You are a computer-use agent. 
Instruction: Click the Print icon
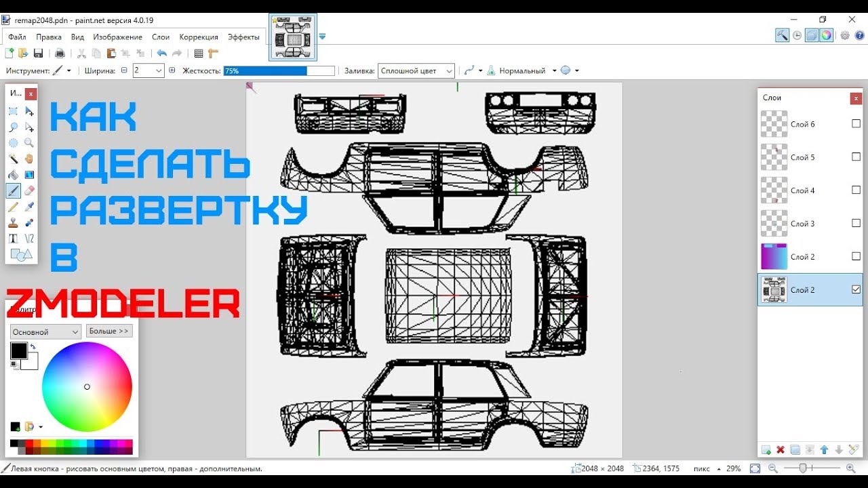click(60, 54)
